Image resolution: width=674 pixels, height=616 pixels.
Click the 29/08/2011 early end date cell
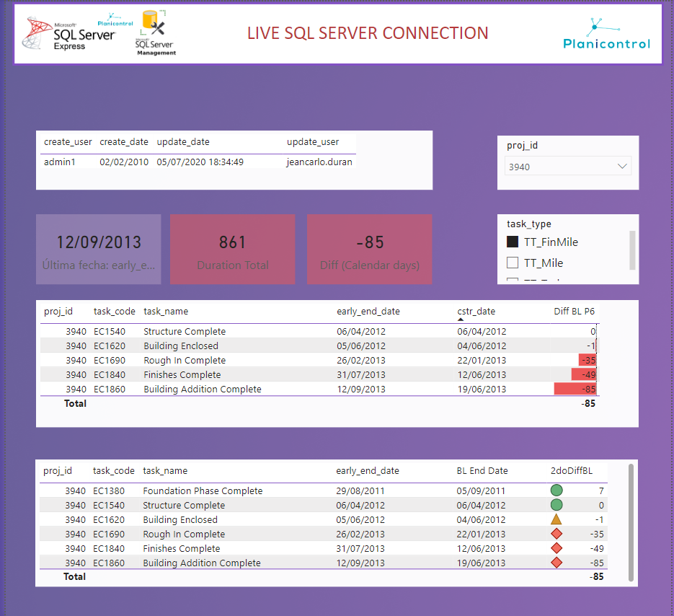pos(360,490)
